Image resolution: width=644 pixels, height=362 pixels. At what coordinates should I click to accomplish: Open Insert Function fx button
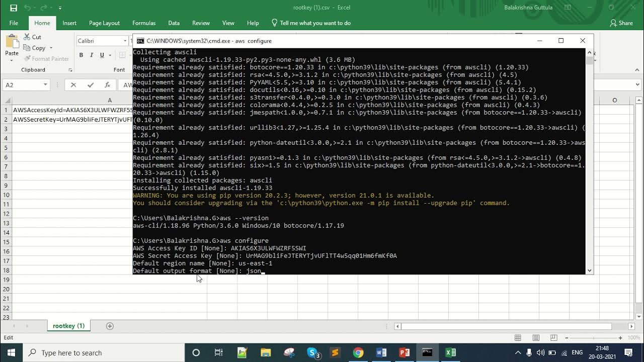click(107, 85)
